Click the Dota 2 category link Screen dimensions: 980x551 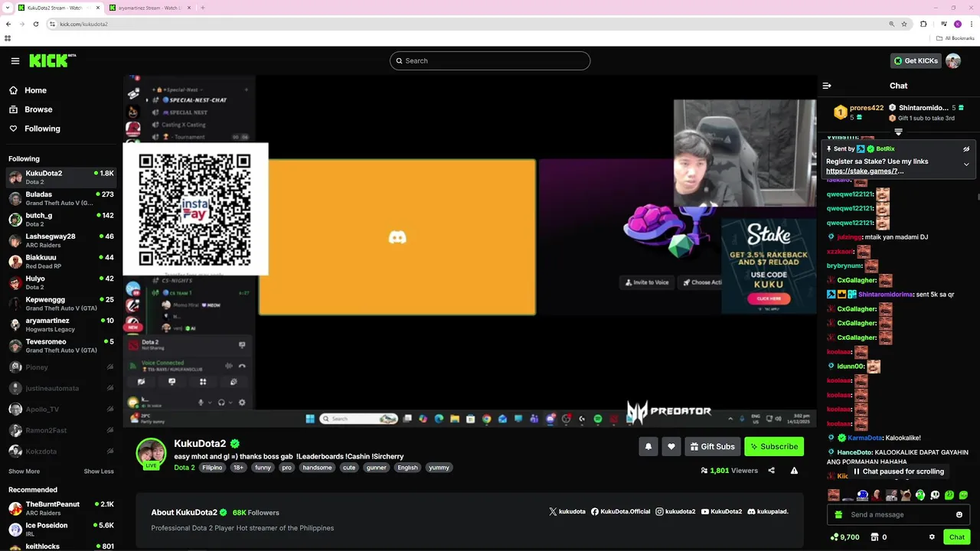(185, 468)
